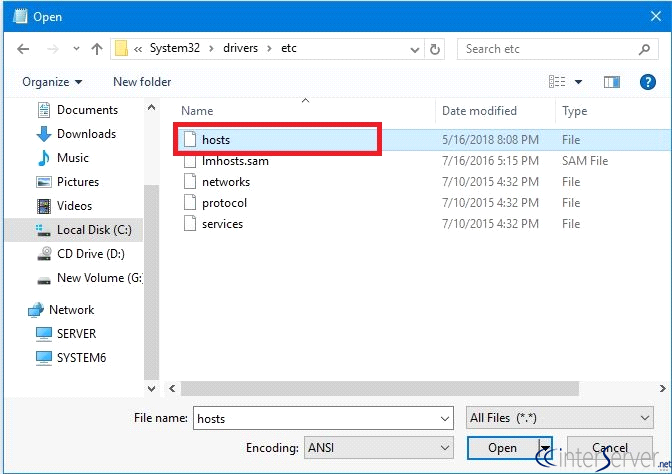Viewport: 672px width, 474px height.
Task: Select System32 in the breadcrumb path
Action: click(x=175, y=48)
